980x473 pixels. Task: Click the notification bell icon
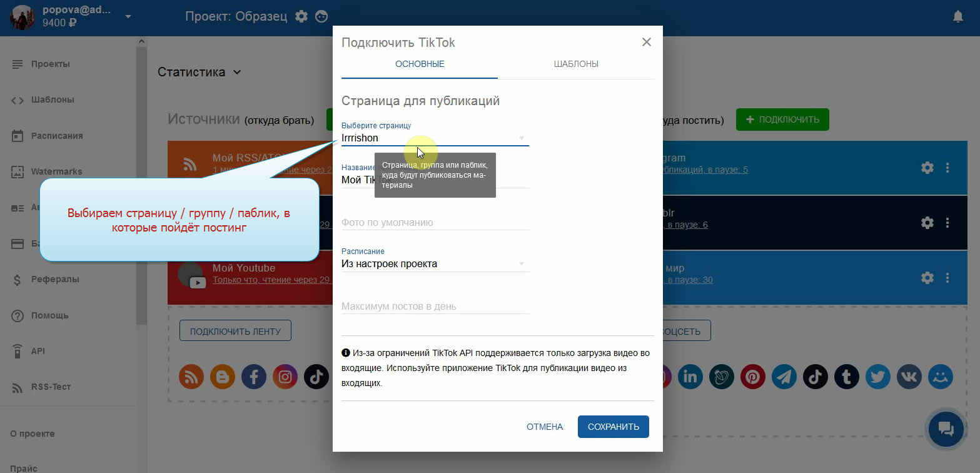click(x=957, y=17)
